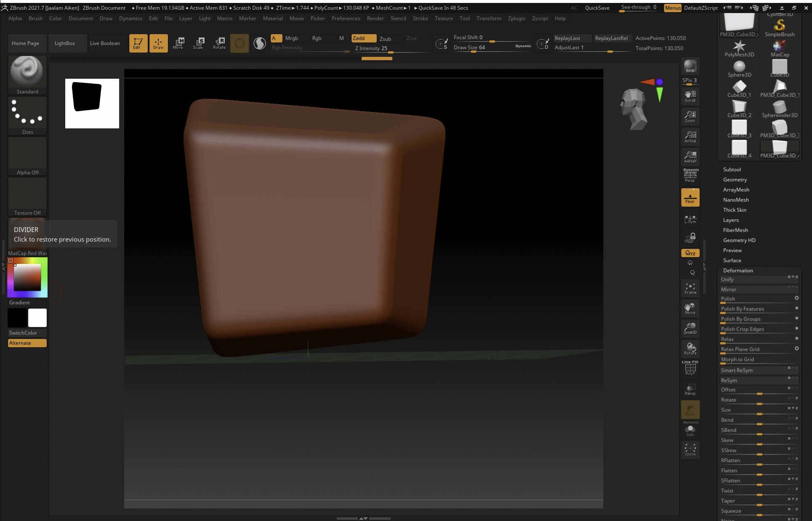812x521 pixels.
Task: Select the Move tool in top toolbar
Action: point(178,43)
